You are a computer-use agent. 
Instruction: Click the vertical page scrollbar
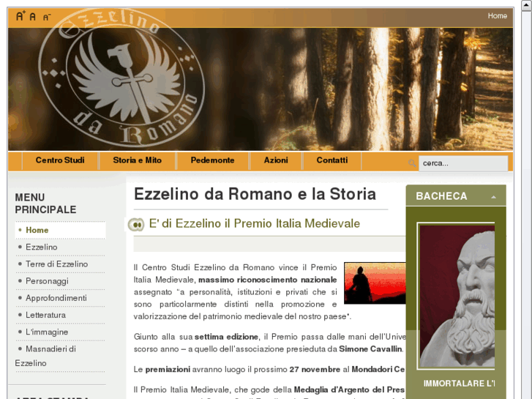coord(527,200)
